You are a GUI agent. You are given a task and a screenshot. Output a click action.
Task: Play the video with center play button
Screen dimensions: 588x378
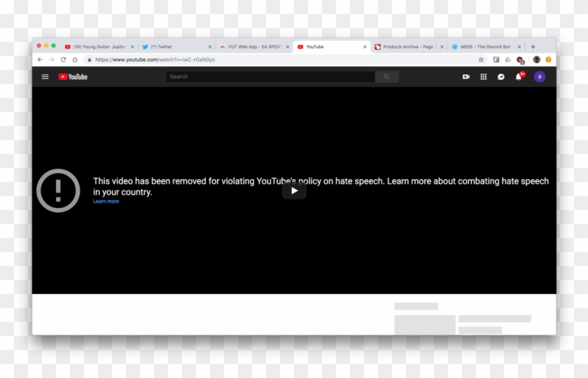[x=295, y=191]
